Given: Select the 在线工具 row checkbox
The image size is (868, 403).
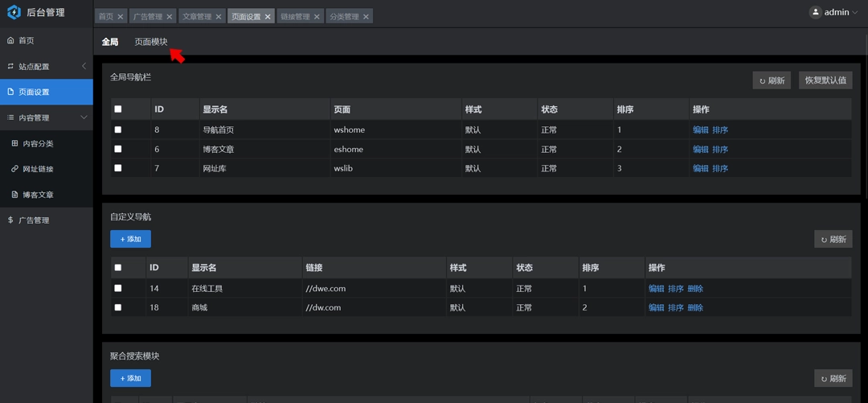Looking at the screenshot, I should (118, 288).
